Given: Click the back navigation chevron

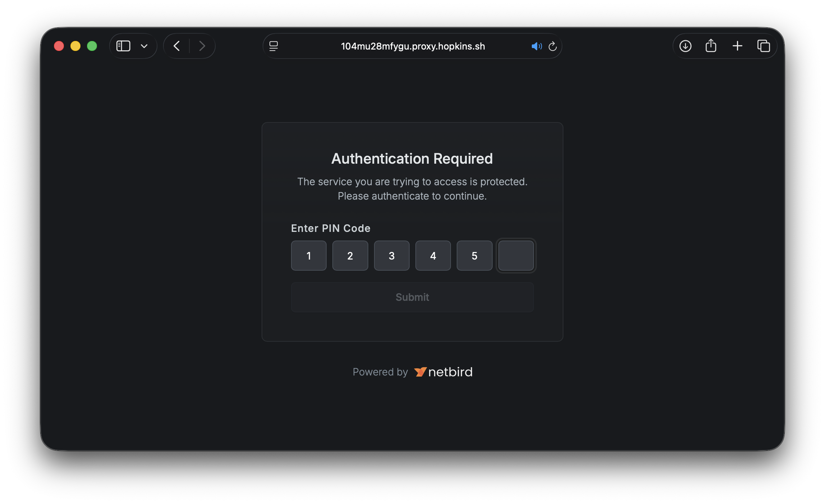Looking at the screenshot, I should coord(176,46).
